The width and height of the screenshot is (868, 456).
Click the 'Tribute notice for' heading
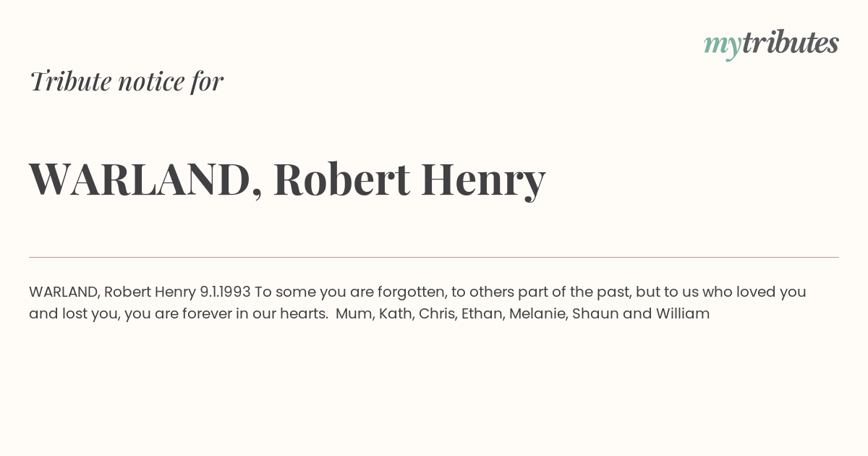coord(127,81)
